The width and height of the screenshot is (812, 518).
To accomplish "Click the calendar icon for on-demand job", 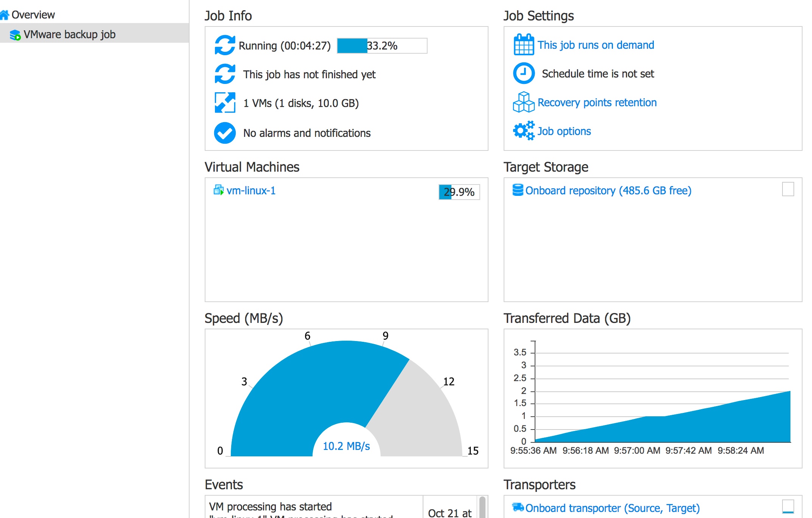I will pos(524,45).
